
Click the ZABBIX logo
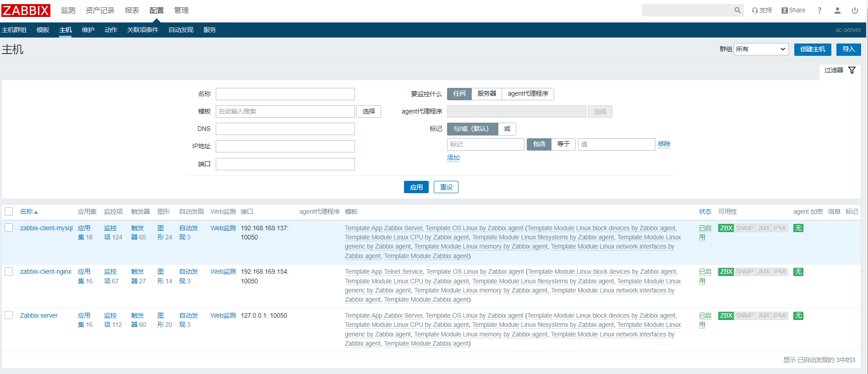pyautogui.click(x=26, y=10)
